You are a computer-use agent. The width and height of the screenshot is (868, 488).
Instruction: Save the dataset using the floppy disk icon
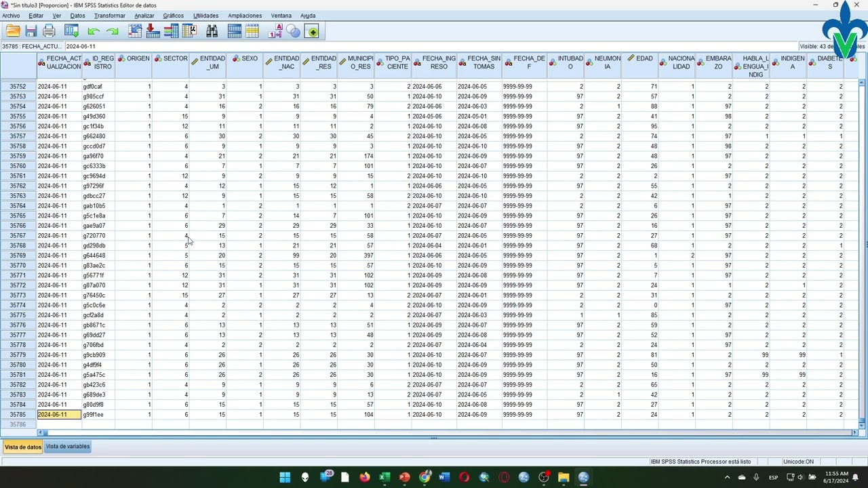[31, 31]
